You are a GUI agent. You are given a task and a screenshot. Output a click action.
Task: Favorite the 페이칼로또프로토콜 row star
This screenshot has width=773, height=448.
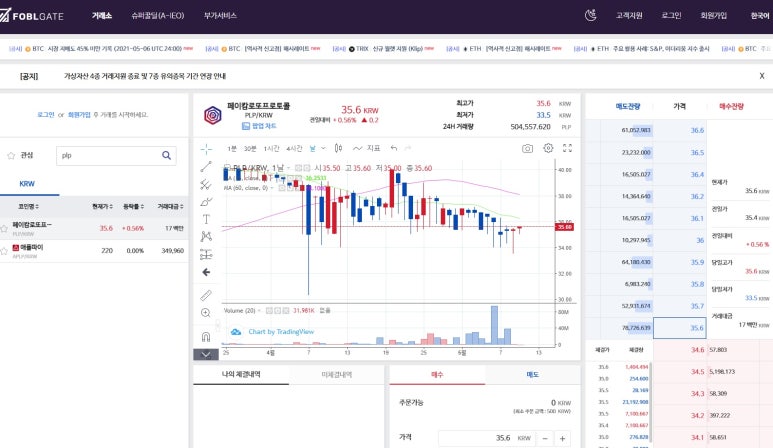4,229
